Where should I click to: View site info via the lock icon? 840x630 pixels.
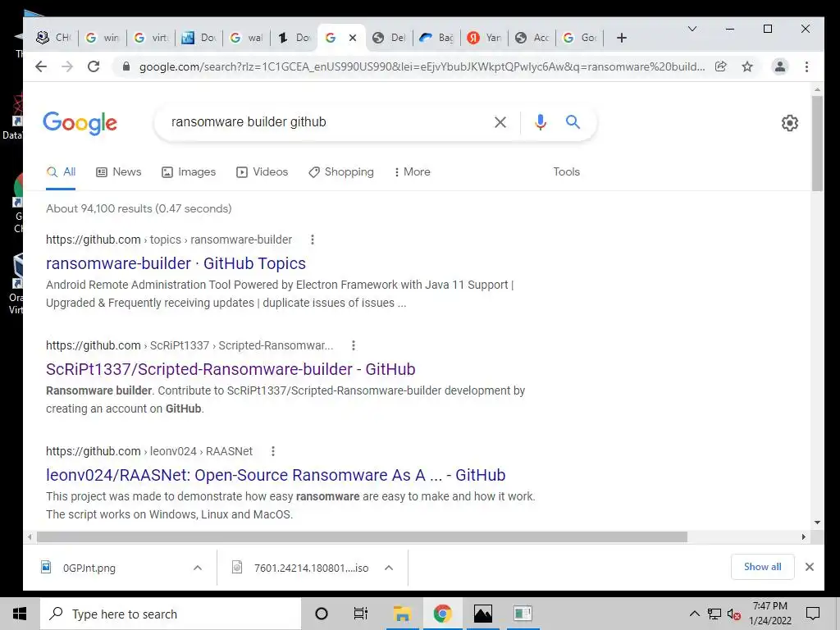tap(126, 66)
